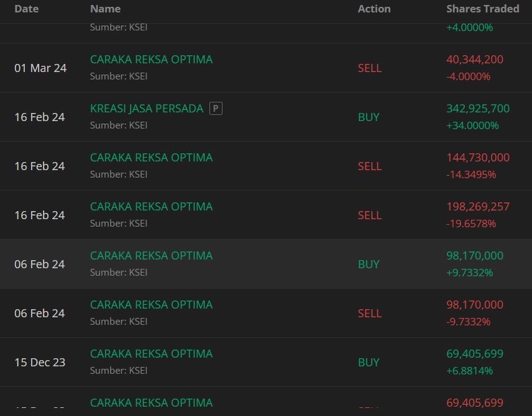This screenshot has width=532, height=416.
Task: Open CARAKA REKSA OPTIMA in the 144,730,000 shares row
Action: pos(151,158)
